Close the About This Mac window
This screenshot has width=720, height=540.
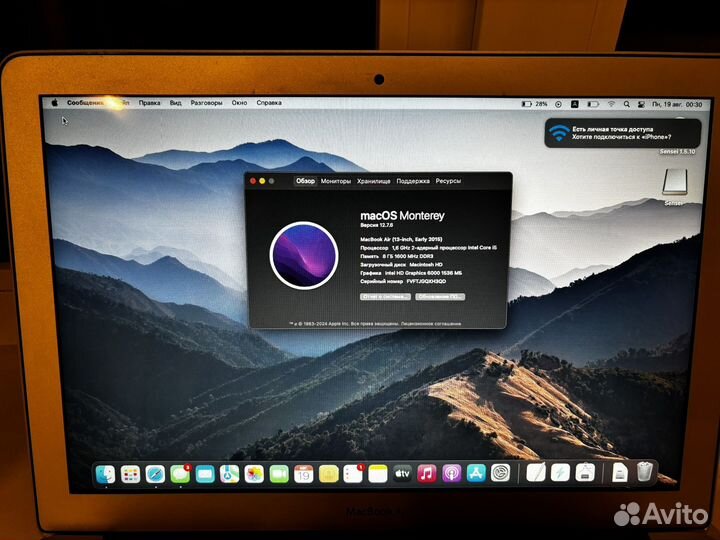click(x=253, y=181)
